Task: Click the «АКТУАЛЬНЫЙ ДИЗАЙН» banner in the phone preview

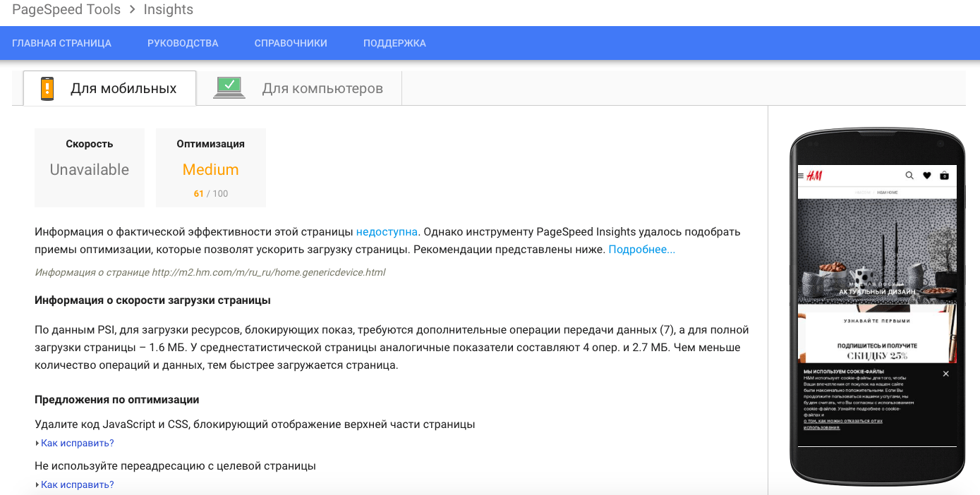Action: (877, 291)
